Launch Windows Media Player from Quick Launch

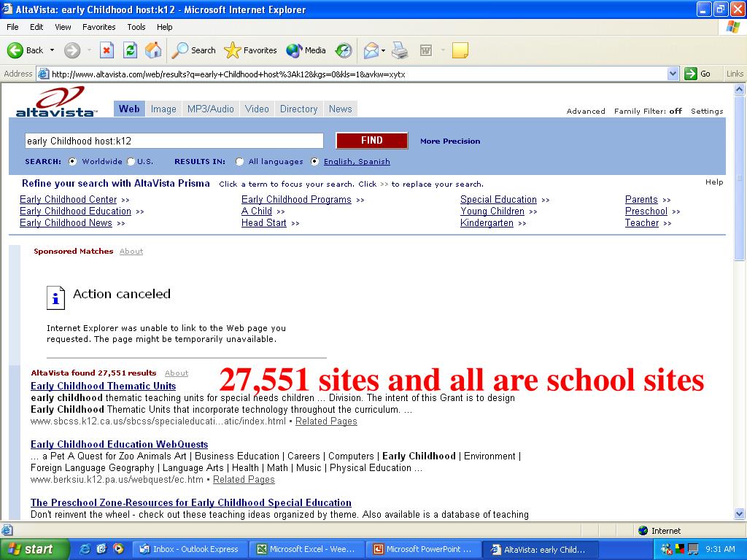118,548
